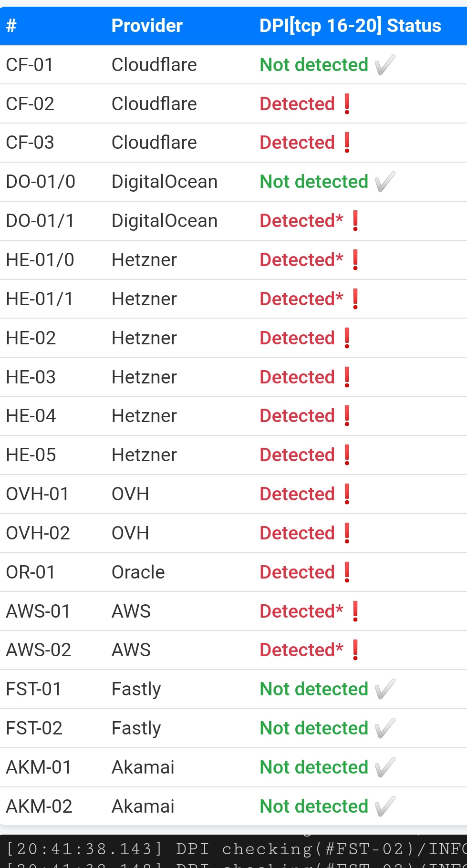Click 'Detected' status for OVH-02
The height and width of the screenshot is (868, 467).
click(x=297, y=533)
